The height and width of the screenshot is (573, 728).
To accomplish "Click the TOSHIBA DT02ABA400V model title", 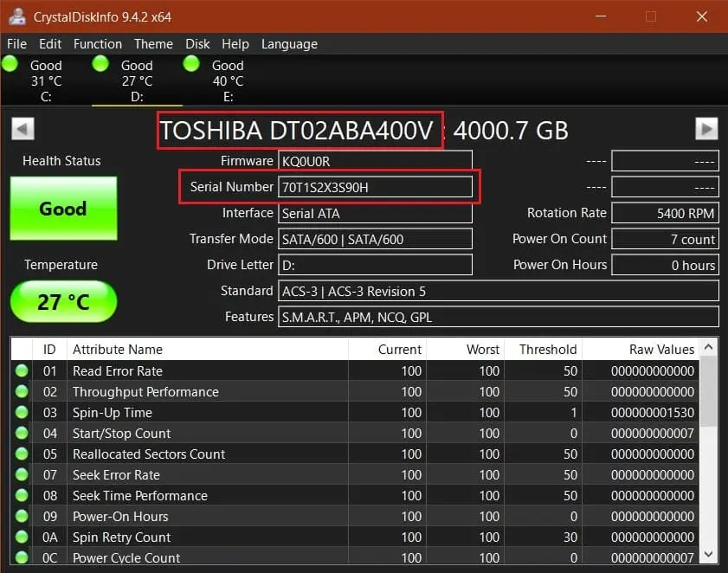I will pyautogui.click(x=297, y=131).
